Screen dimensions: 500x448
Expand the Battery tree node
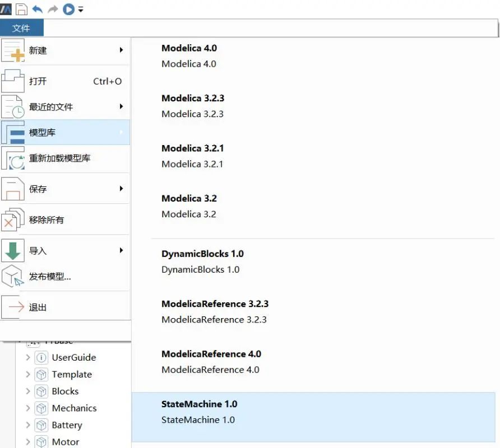[28, 424]
